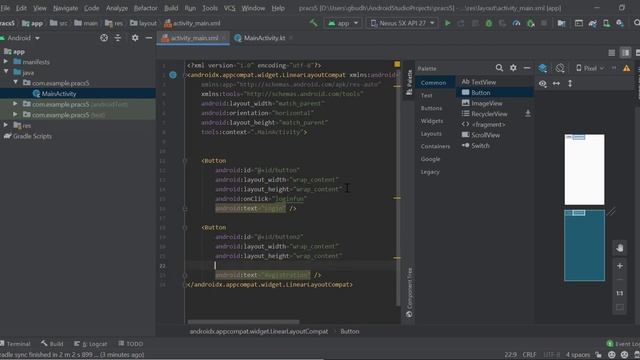This screenshot has height=360, width=640.
Task: Fold the first Button tag in editor gutter
Action: point(185,161)
